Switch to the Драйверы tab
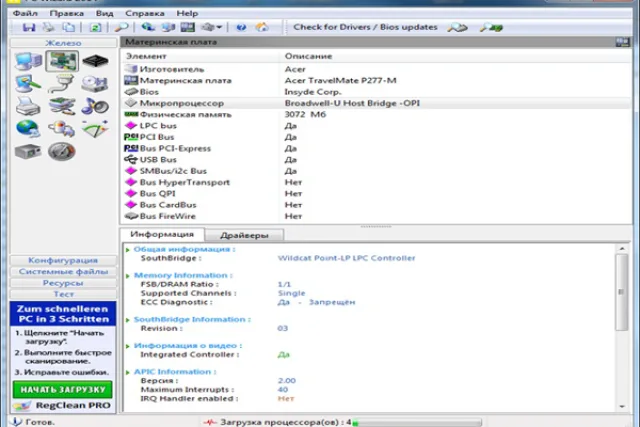Viewport: 640px width, 427px height. point(244,236)
